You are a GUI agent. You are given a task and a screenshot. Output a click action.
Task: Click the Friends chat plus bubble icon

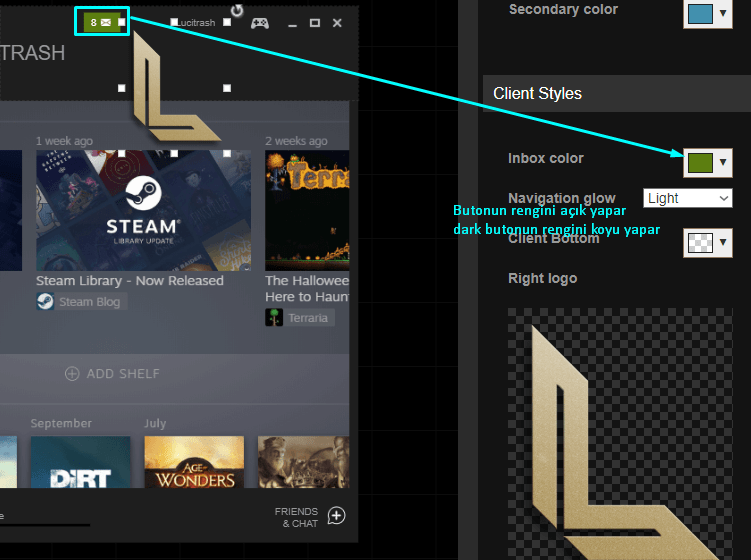[336, 516]
